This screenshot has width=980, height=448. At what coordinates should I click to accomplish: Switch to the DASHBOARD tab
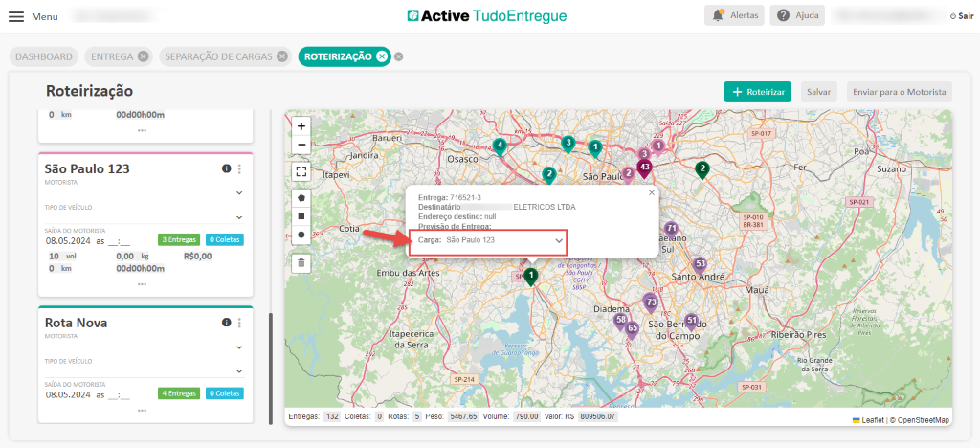44,56
